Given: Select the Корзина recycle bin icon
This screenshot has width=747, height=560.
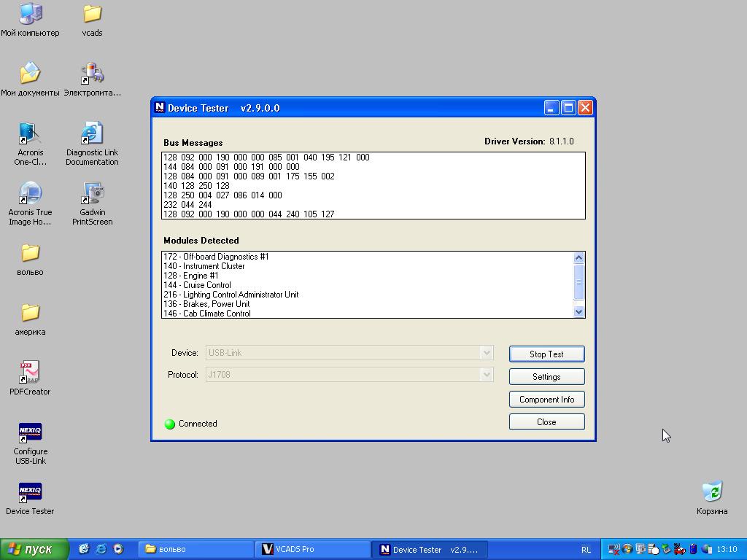Looking at the screenshot, I should (x=712, y=498).
